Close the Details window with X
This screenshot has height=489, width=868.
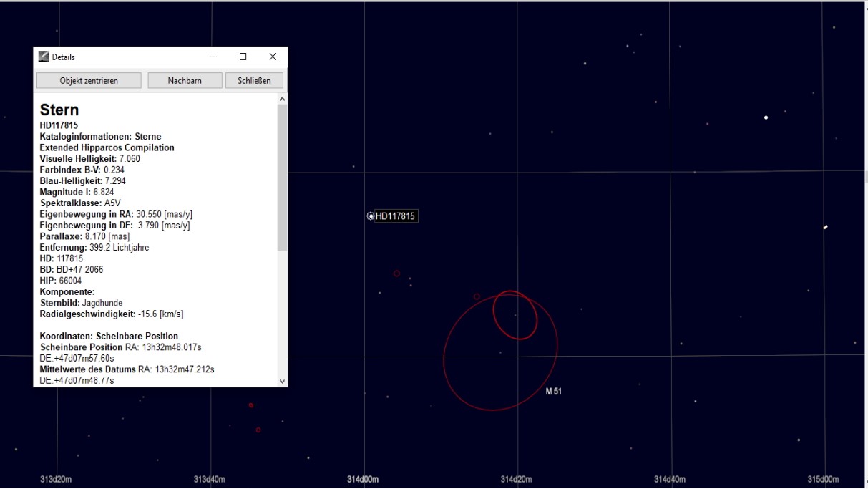[273, 57]
